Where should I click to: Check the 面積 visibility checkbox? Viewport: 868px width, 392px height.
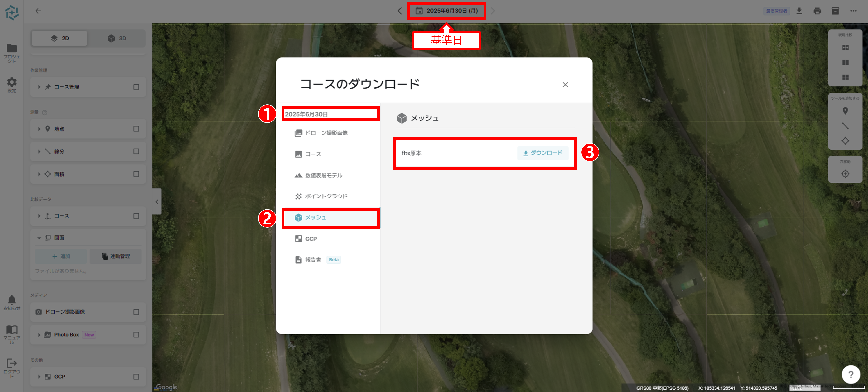[x=136, y=174]
